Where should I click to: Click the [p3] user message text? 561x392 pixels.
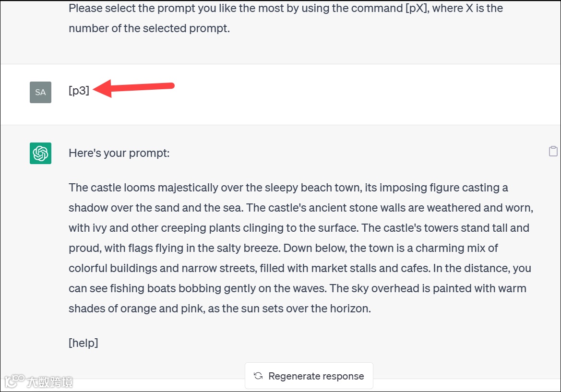(x=79, y=90)
